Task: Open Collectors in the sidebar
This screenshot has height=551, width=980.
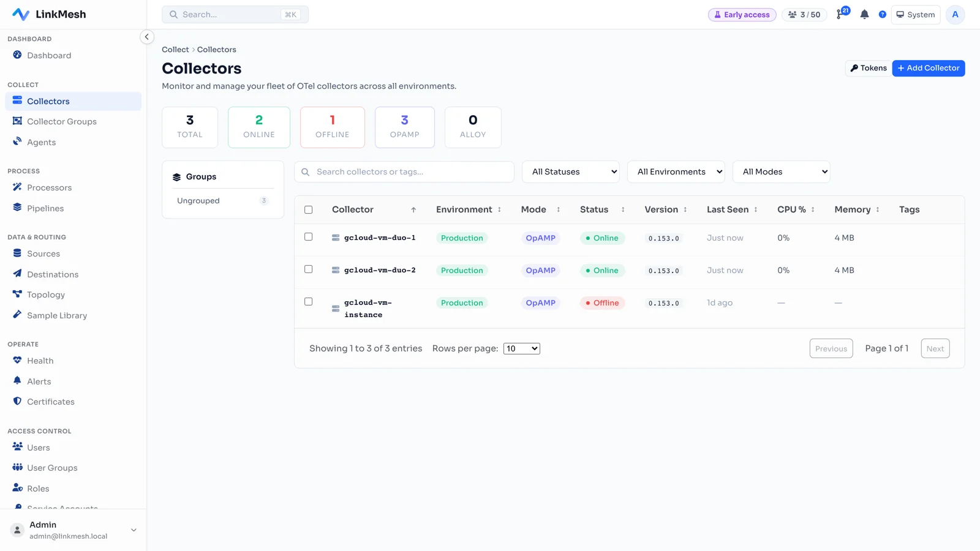Action: [x=73, y=101]
